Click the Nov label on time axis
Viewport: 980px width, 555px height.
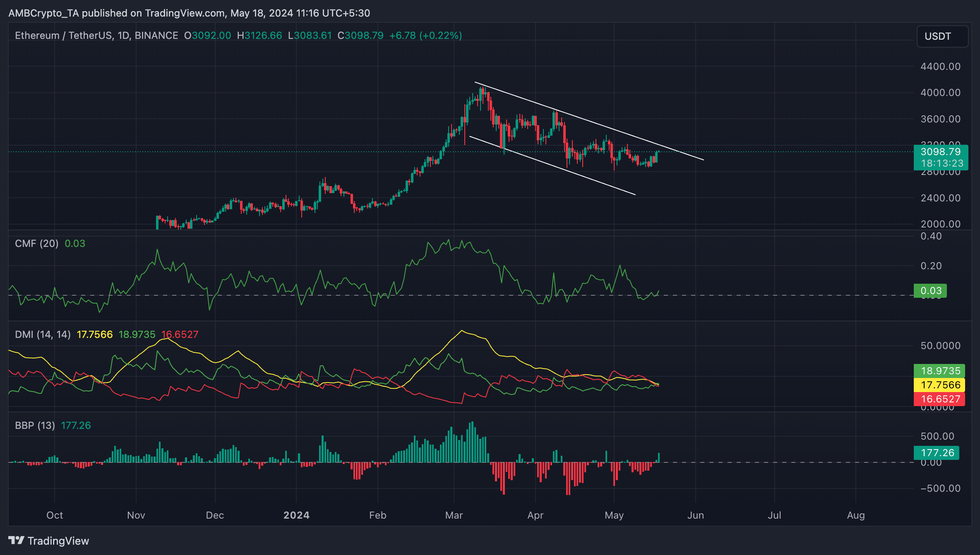tap(136, 515)
